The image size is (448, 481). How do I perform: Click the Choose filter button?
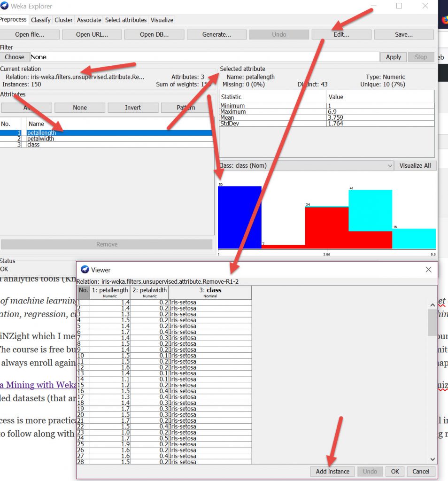click(15, 57)
